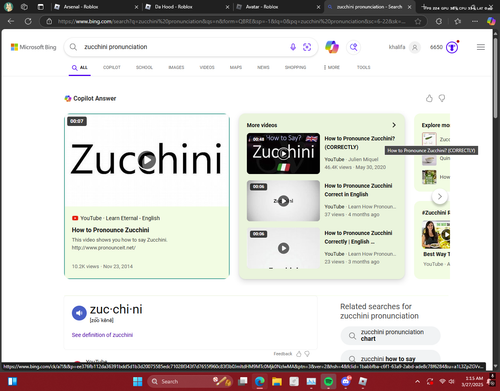The width and height of the screenshot is (500, 391).
Task: Open visual search camera icon
Action: point(307,47)
